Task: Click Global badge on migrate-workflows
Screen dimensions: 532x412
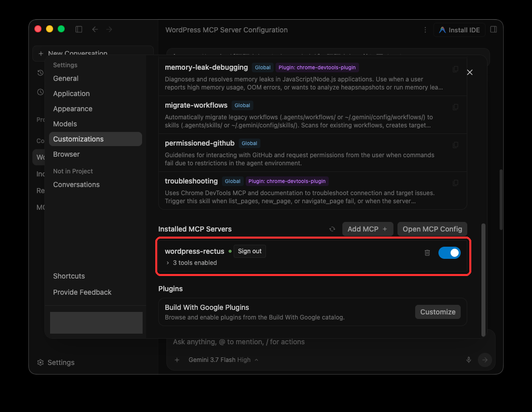Action: click(x=242, y=106)
